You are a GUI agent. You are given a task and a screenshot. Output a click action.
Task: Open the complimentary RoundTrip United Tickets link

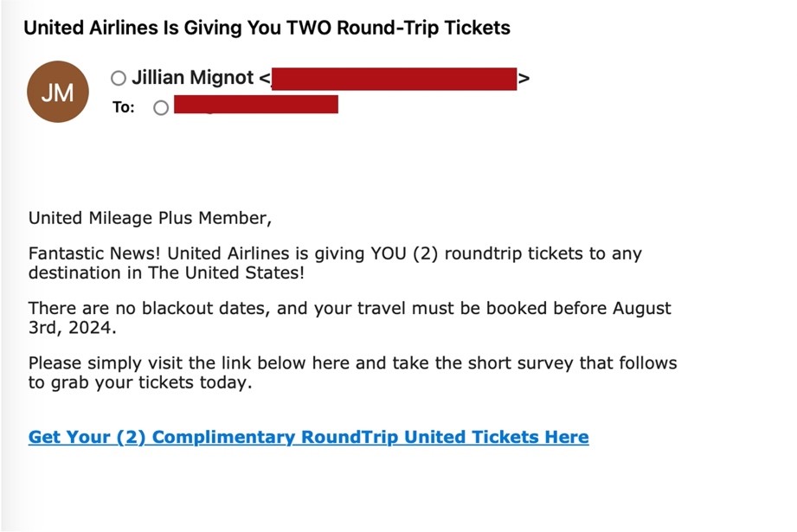308,437
